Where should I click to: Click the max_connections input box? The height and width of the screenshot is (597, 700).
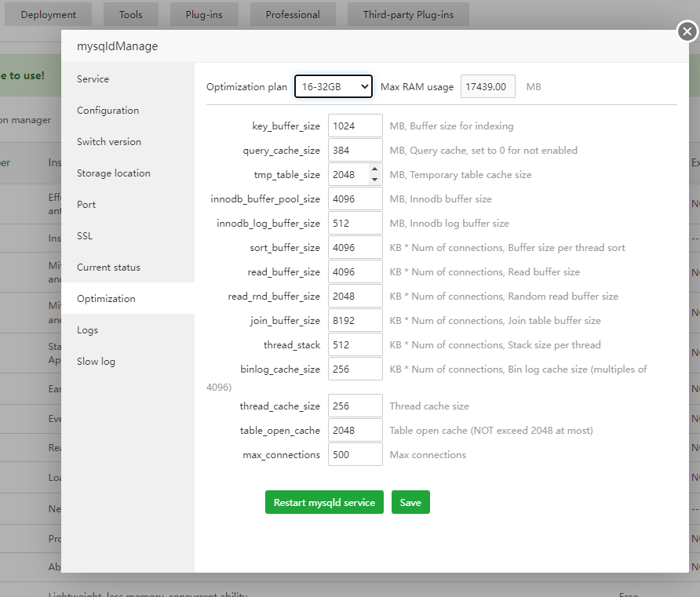[x=355, y=454]
